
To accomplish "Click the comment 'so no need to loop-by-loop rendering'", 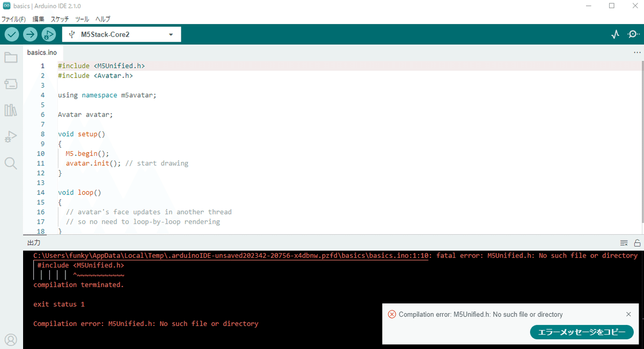I will (143, 221).
